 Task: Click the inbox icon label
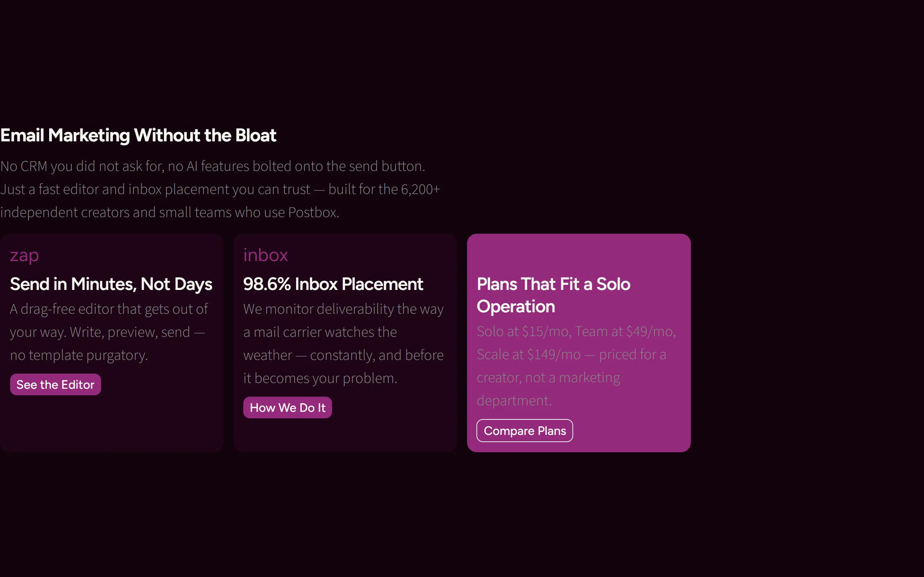click(x=265, y=255)
